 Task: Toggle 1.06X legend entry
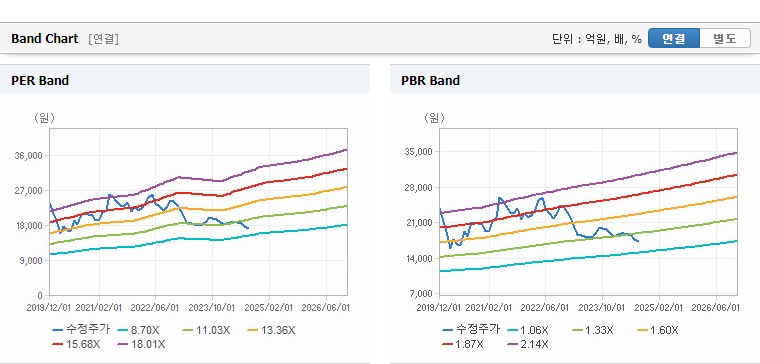click(528, 331)
